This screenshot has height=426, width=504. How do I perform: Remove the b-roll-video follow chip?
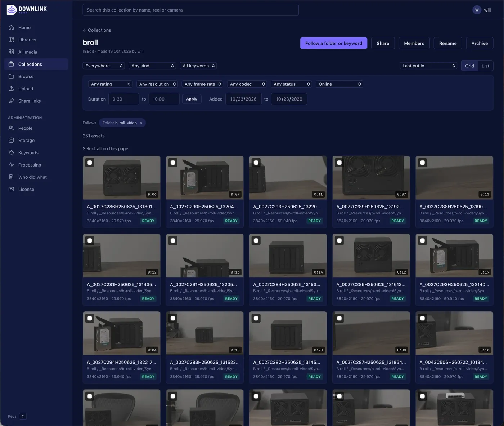[x=141, y=123]
